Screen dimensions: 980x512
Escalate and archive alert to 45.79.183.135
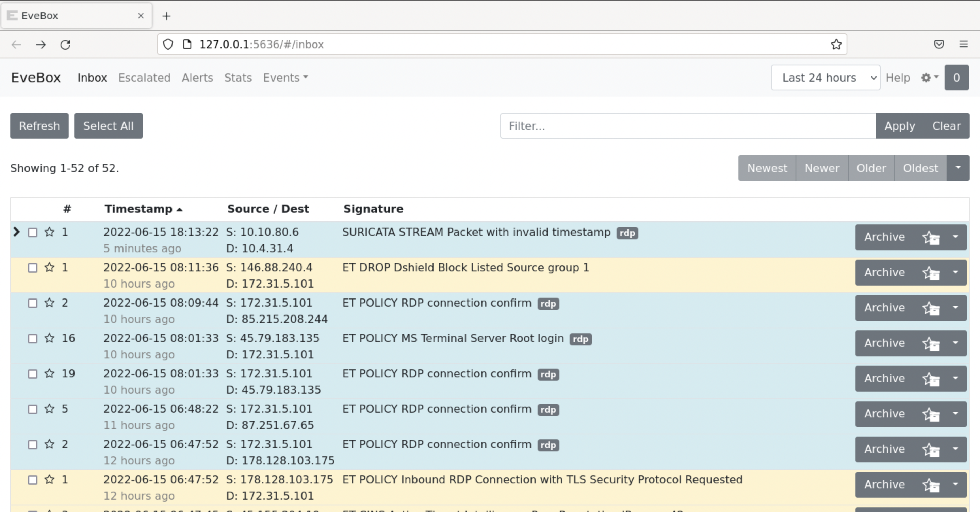coord(931,379)
